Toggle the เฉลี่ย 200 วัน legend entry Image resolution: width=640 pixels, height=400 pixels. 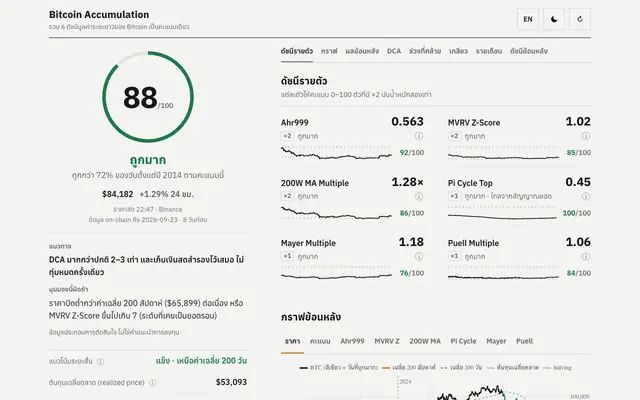click(x=461, y=368)
